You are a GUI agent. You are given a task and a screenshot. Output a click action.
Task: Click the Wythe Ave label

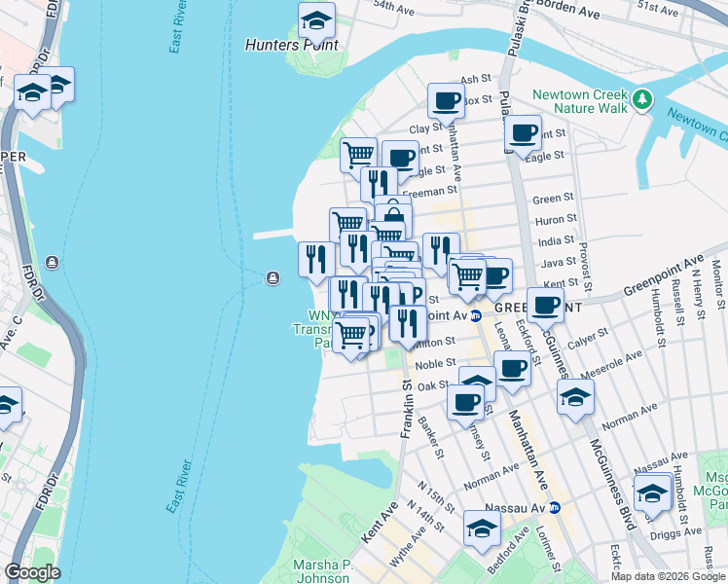coord(408,546)
